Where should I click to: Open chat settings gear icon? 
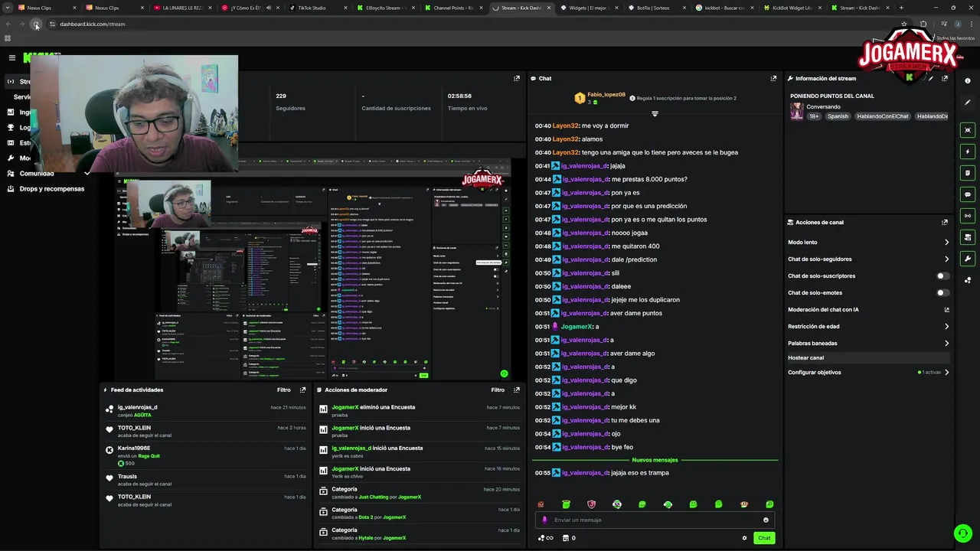click(x=744, y=538)
